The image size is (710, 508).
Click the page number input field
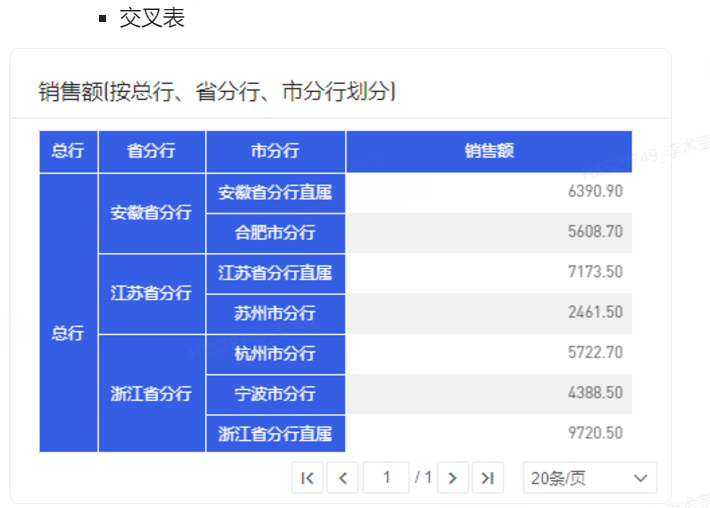coord(387,478)
